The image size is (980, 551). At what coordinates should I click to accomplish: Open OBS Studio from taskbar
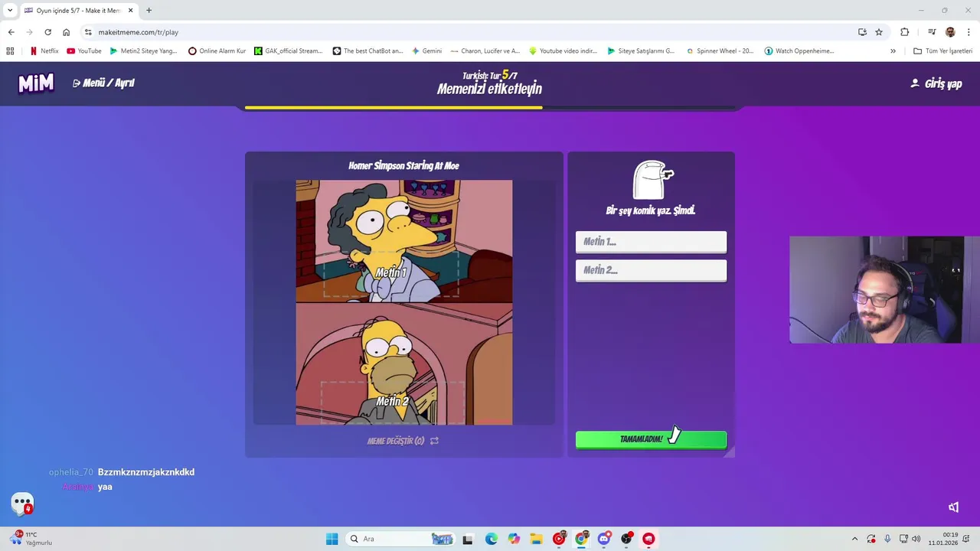click(x=626, y=539)
